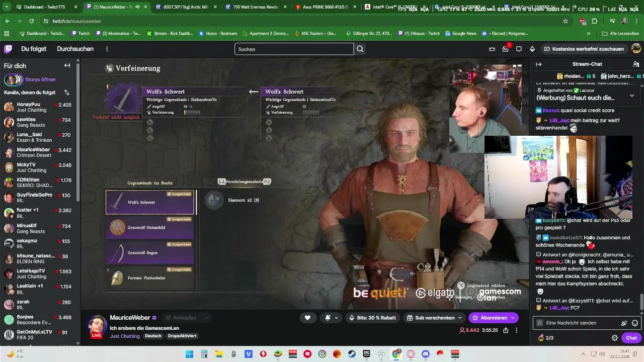
Task: Click the Deutsch tag
Action: coord(153,336)
